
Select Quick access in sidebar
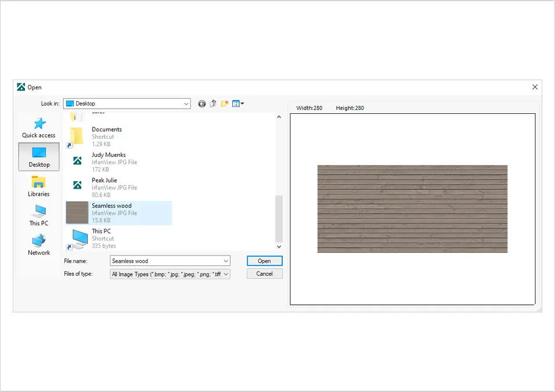coord(38,128)
